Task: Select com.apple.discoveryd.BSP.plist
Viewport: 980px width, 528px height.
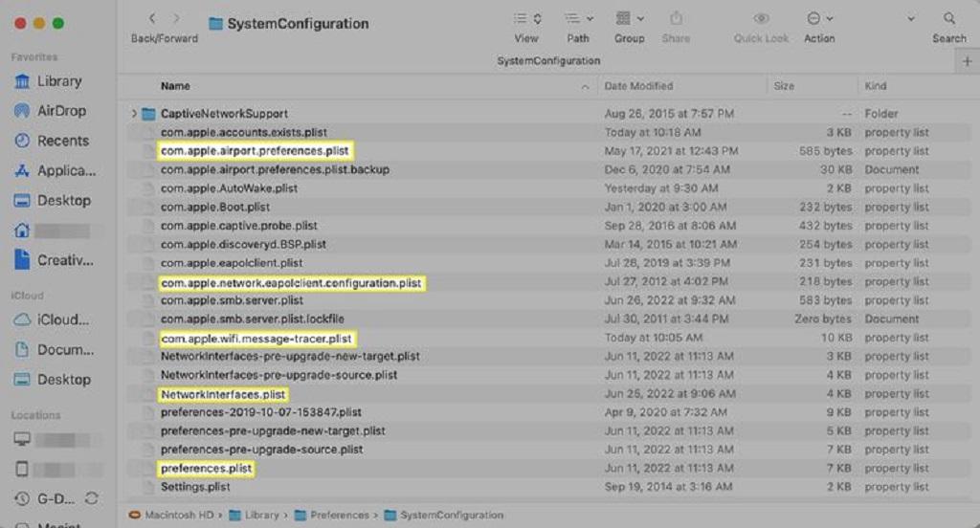Action: [243, 244]
